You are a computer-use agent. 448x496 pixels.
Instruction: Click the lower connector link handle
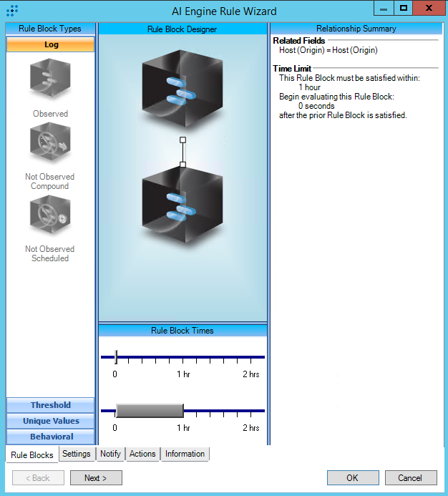(x=182, y=165)
